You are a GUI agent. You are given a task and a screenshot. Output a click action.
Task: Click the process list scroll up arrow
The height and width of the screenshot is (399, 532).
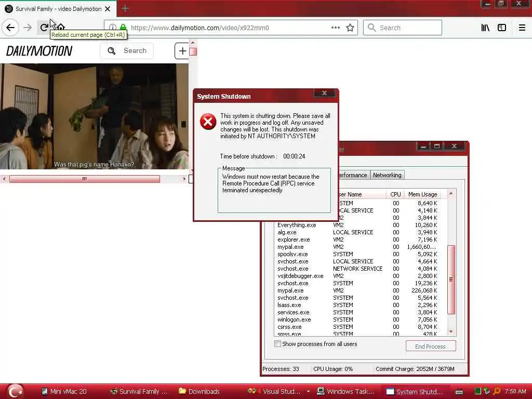pyautogui.click(x=451, y=194)
